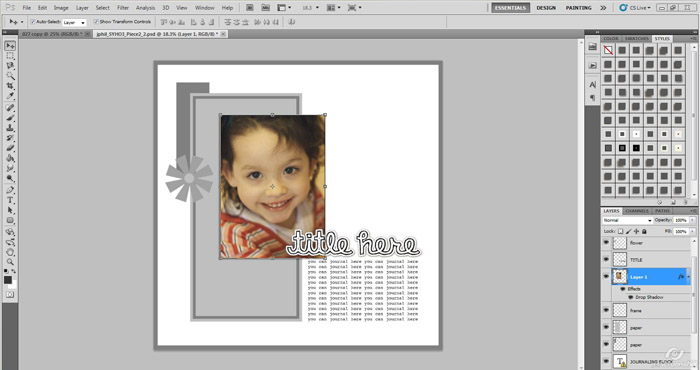The width and height of the screenshot is (700, 370).
Task: Hide the TITLE layer
Action: tap(606, 260)
